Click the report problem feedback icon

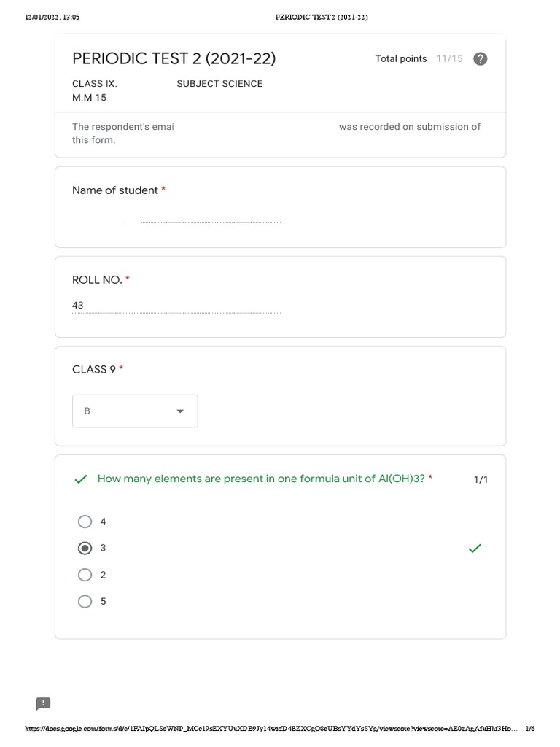pyautogui.click(x=44, y=703)
